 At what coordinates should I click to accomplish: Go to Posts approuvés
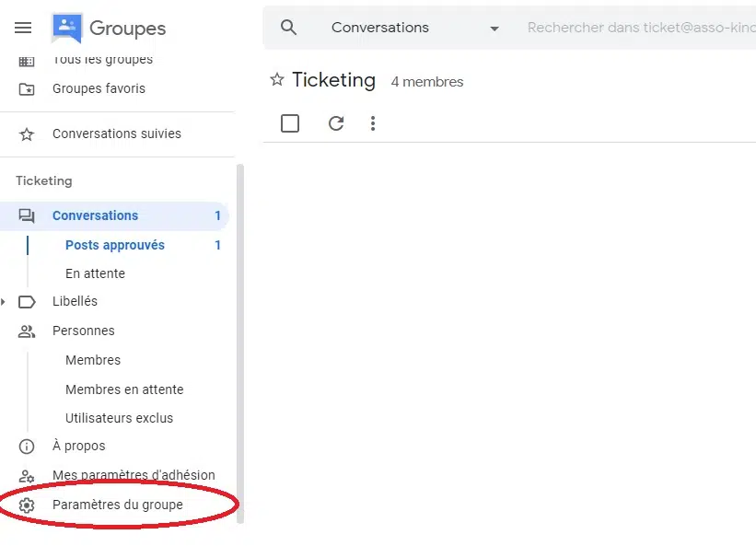pos(115,245)
